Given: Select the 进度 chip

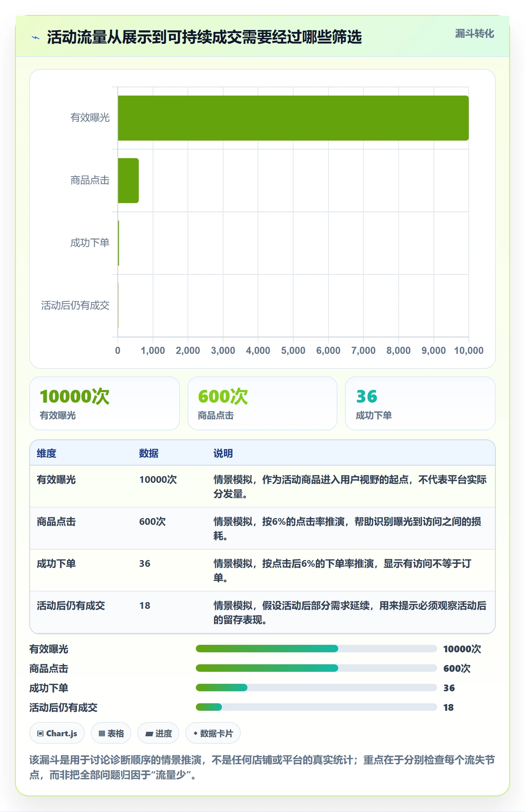Looking at the screenshot, I should [x=158, y=733].
